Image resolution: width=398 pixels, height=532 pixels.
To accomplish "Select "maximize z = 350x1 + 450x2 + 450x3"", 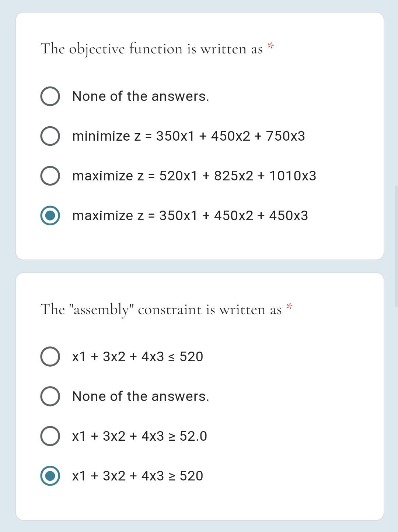I will [x=50, y=215].
